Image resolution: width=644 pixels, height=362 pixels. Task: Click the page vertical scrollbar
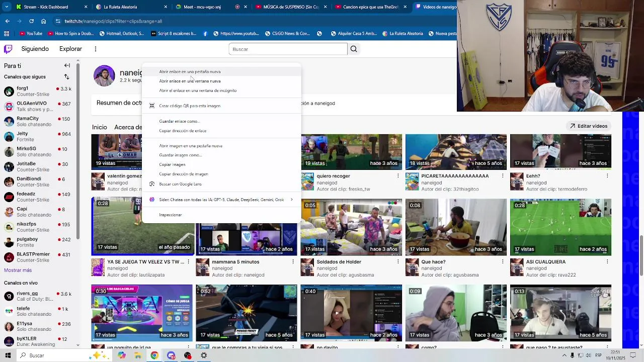click(641, 255)
